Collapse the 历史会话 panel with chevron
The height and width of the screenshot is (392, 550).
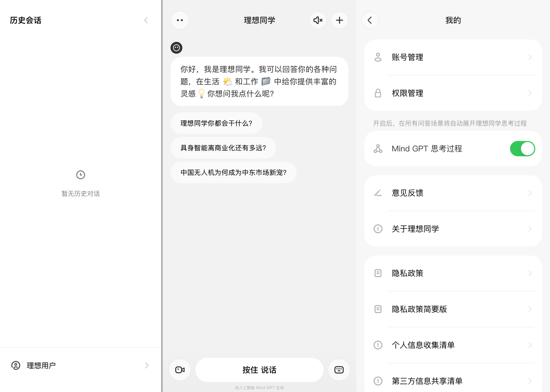(146, 20)
